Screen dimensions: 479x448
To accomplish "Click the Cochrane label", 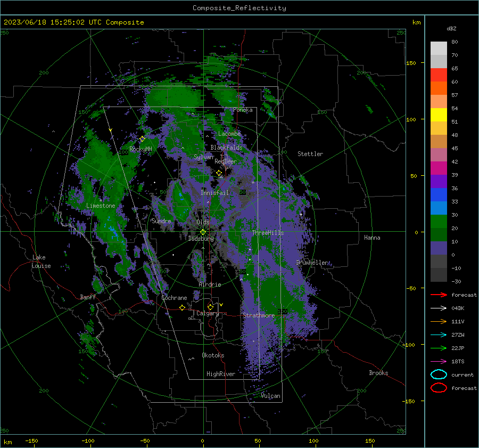I will [x=174, y=298].
